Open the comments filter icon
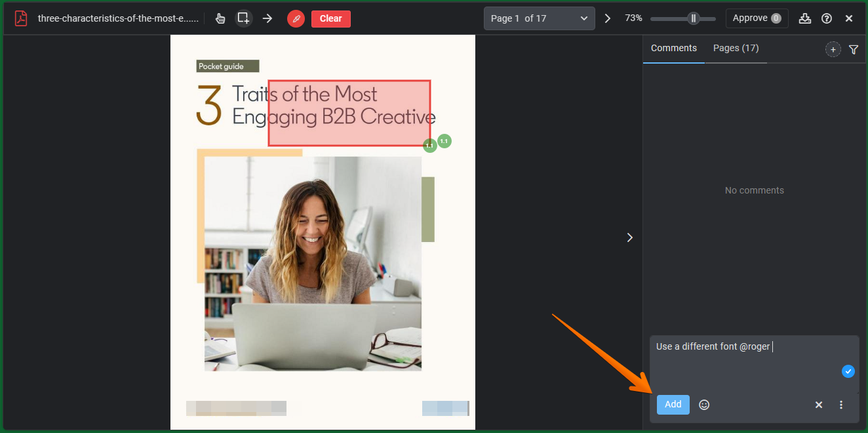The image size is (868, 433). coord(853,49)
